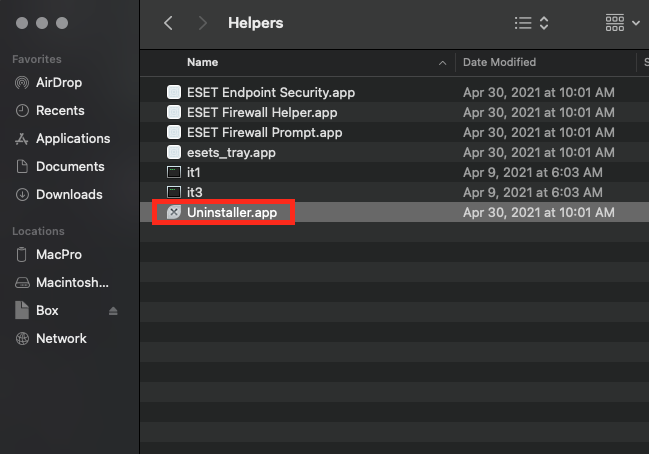Sort by the Date Modified column header
This screenshot has height=454, width=649.
tap(499, 62)
